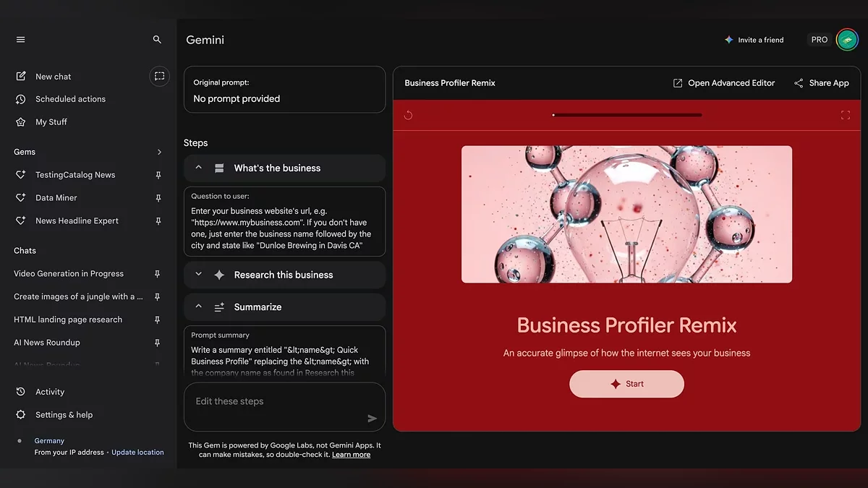Click the Question to user text box

pyautogui.click(x=284, y=222)
